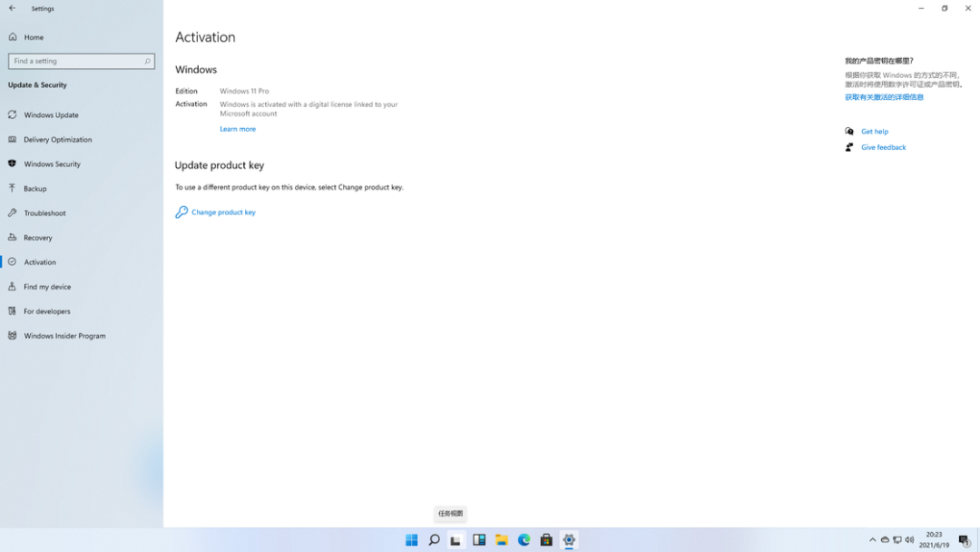Open the notification center icon
Image resolution: width=980 pixels, height=552 pixels.
(965, 540)
